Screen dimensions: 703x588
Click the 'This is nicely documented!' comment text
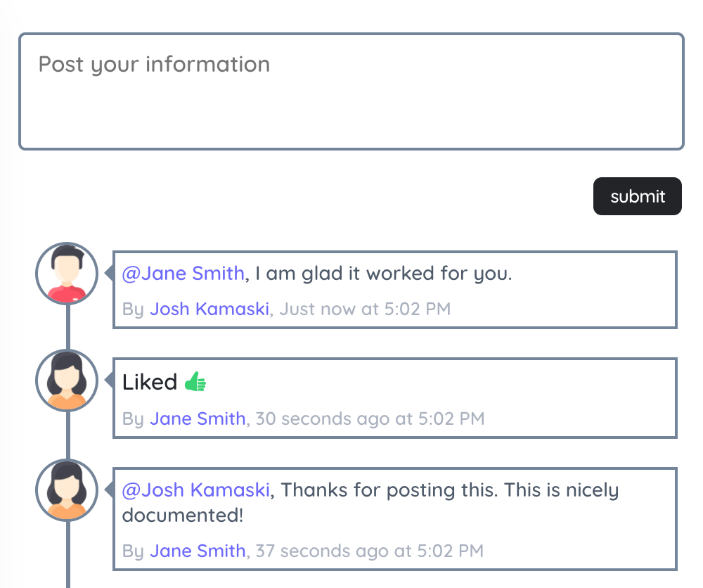[x=370, y=502]
